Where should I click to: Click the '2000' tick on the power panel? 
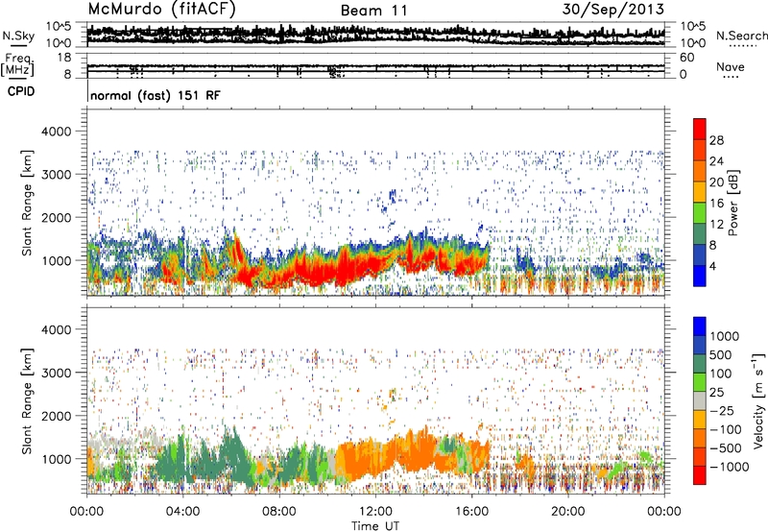56,217
